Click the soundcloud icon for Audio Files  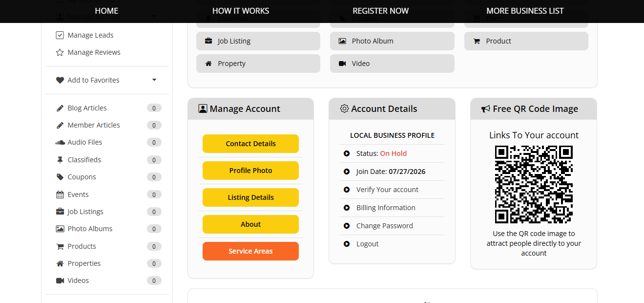pyautogui.click(x=60, y=142)
